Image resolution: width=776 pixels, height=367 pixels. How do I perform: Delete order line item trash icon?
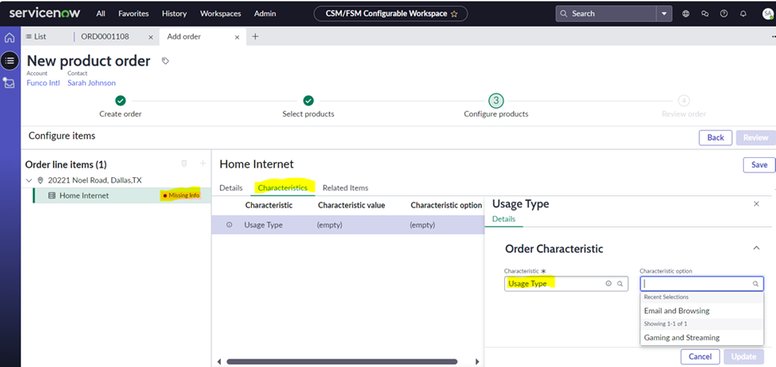(x=184, y=164)
